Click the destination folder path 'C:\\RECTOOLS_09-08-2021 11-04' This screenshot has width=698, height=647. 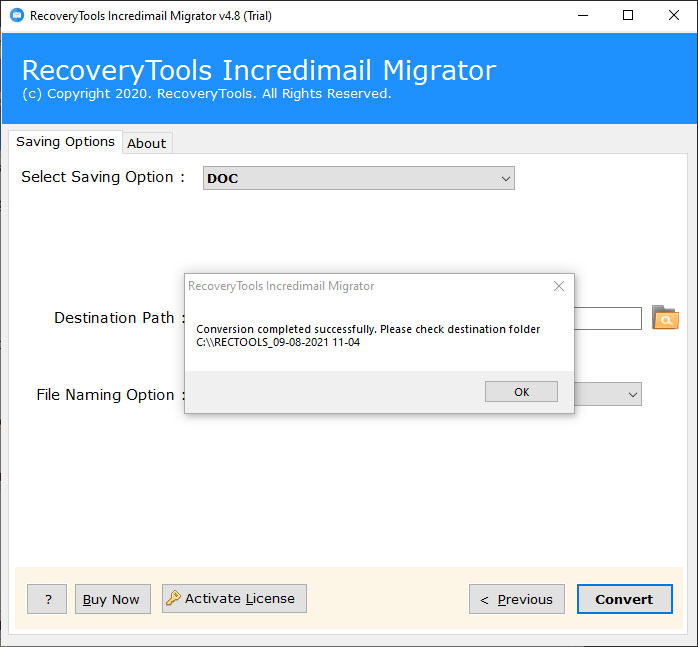tap(278, 342)
